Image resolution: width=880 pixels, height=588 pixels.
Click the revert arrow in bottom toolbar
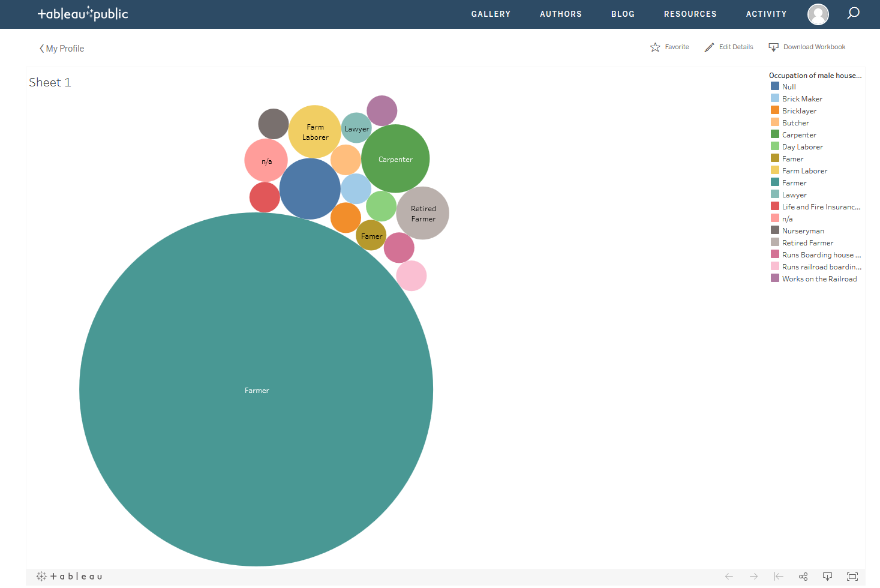(779, 577)
